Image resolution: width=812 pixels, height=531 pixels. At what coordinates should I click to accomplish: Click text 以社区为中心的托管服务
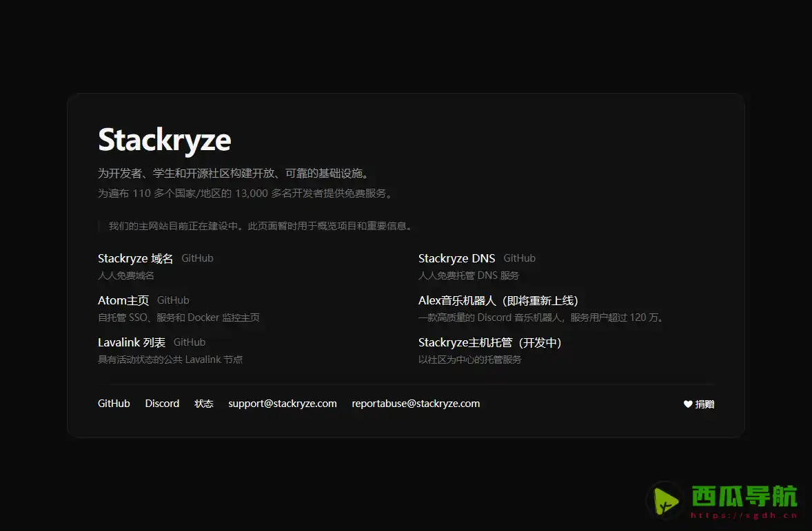pyautogui.click(x=469, y=360)
